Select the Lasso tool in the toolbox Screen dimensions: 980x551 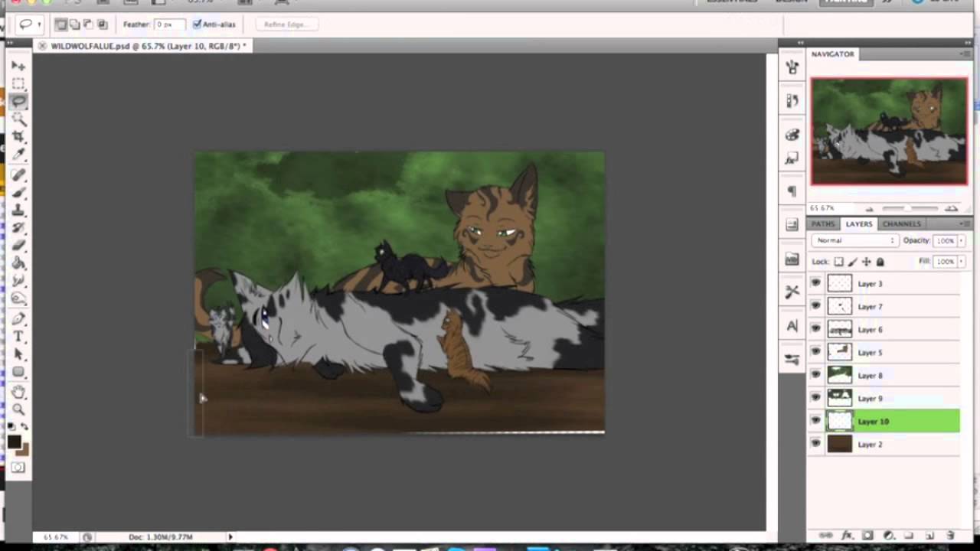pos(18,101)
